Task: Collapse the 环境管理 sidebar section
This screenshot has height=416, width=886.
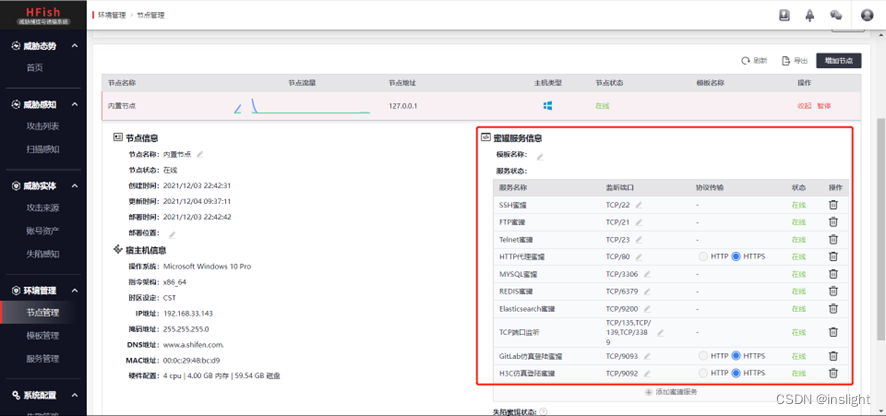Action: click(75, 291)
